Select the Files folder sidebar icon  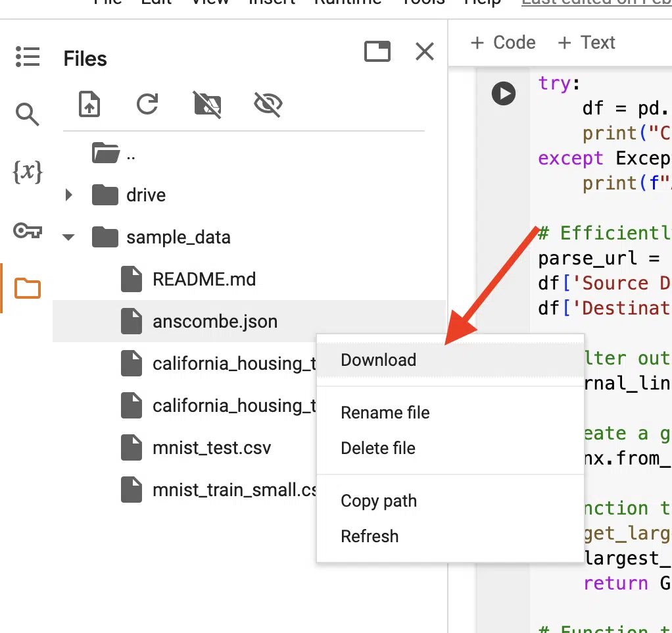28,288
